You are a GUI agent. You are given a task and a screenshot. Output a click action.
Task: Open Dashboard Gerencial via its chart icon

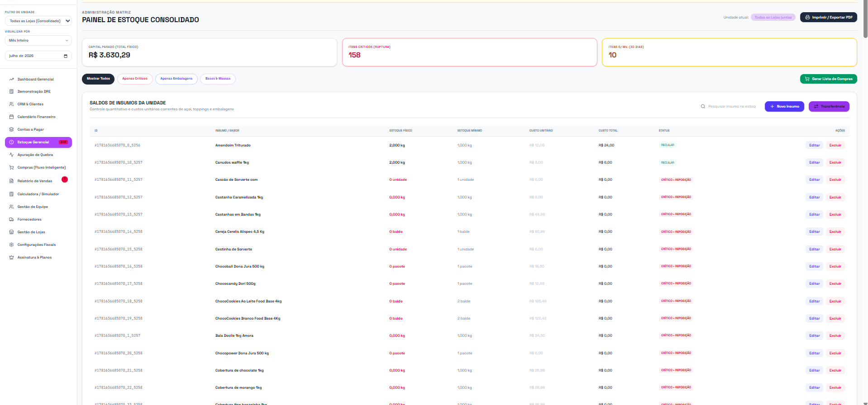11,79
